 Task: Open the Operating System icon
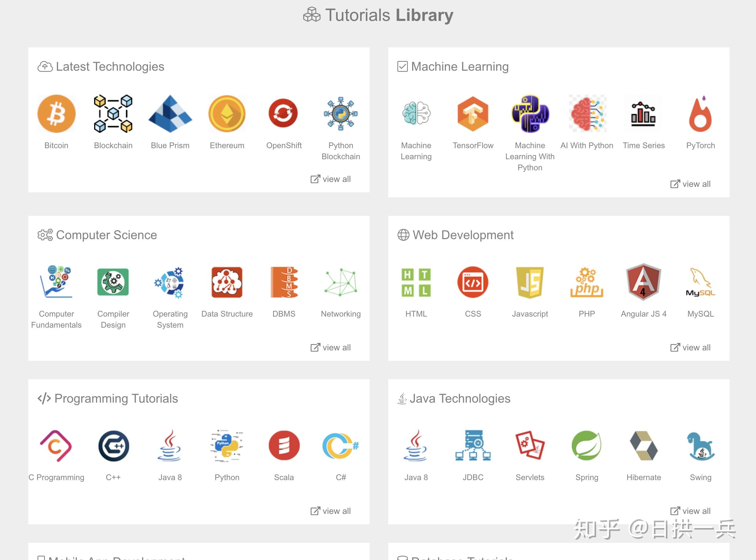tap(169, 282)
